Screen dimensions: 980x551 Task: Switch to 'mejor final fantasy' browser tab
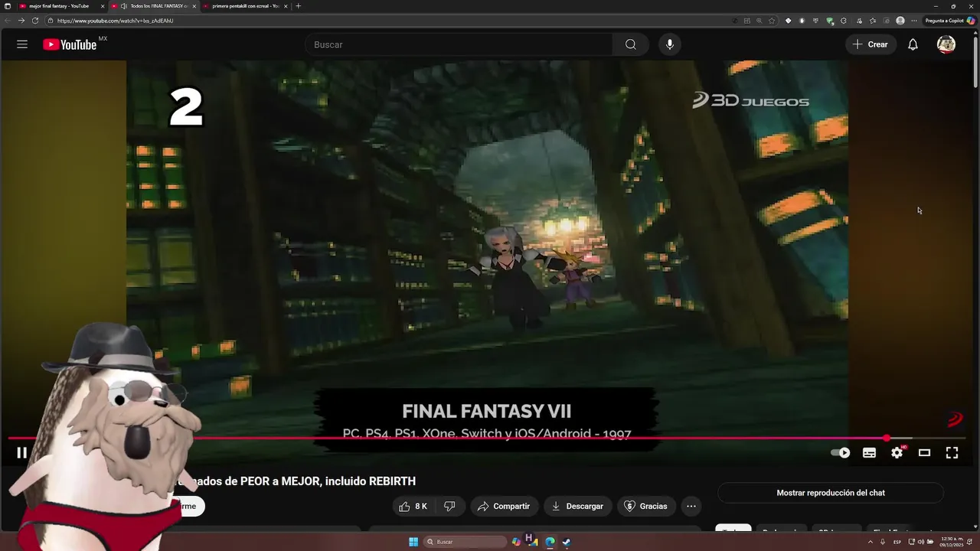[x=58, y=6]
